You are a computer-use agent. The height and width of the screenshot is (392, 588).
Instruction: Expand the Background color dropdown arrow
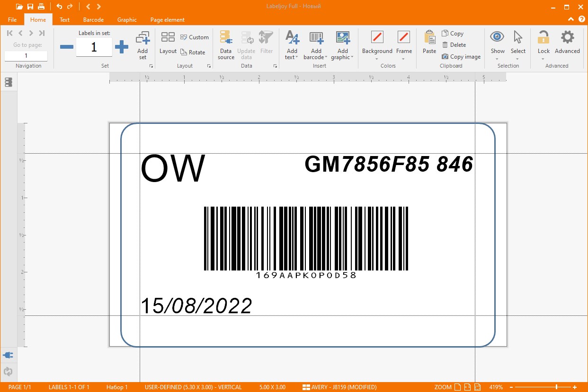point(377,59)
